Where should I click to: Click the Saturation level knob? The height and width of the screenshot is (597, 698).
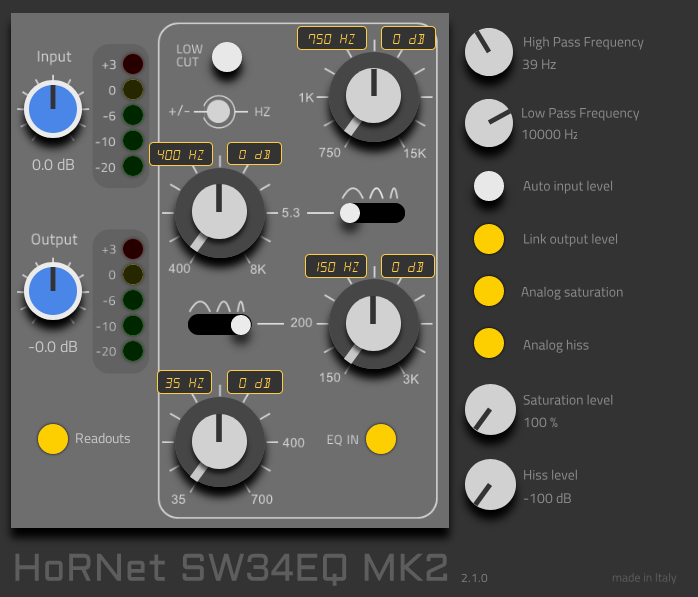pos(490,410)
